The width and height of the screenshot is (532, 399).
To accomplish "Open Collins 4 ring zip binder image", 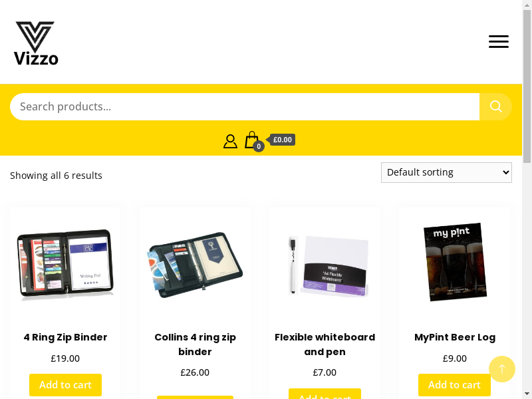I will 195,263.
